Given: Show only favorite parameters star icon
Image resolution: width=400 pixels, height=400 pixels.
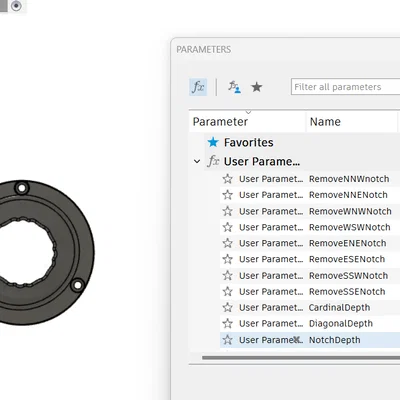Looking at the screenshot, I should [x=257, y=87].
